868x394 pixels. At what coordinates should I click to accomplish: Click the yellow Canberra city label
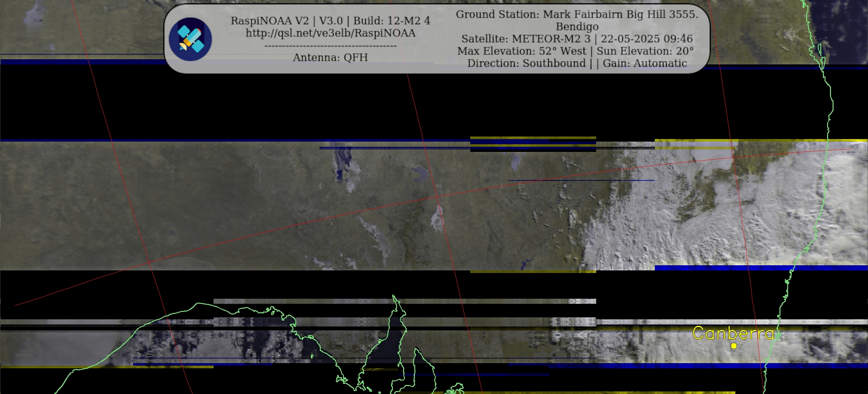(733, 333)
